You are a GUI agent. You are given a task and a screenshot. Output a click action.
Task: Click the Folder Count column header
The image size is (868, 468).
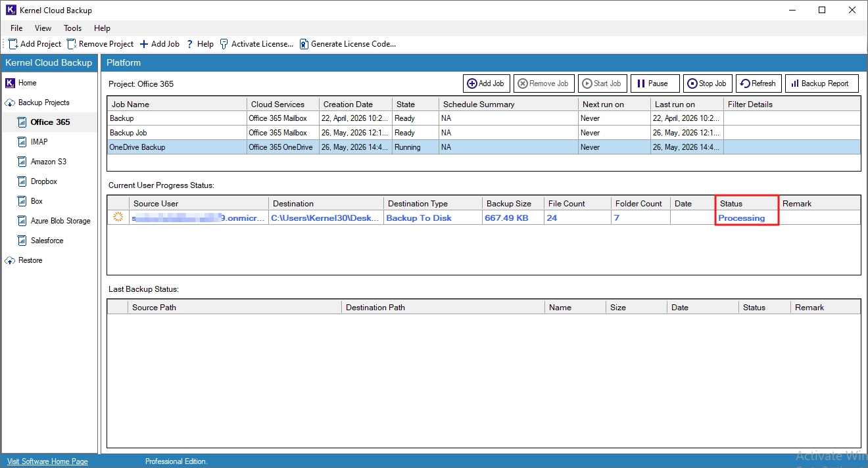(640, 203)
